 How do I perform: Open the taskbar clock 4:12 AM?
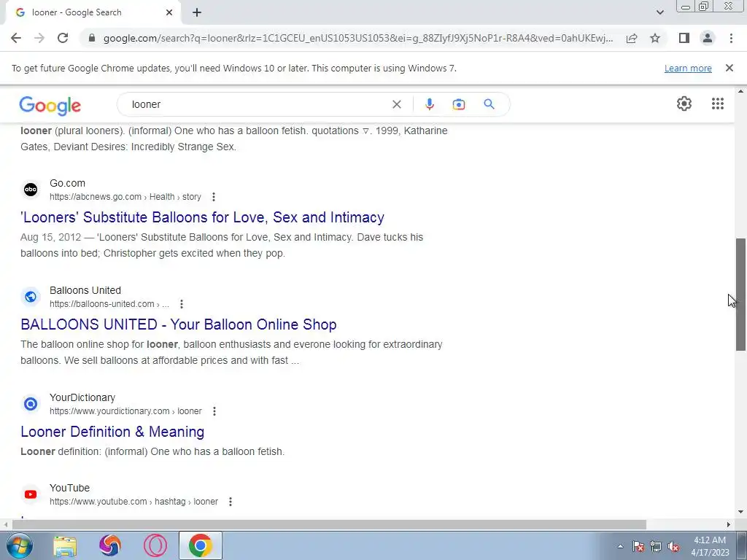[x=710, y=546]
